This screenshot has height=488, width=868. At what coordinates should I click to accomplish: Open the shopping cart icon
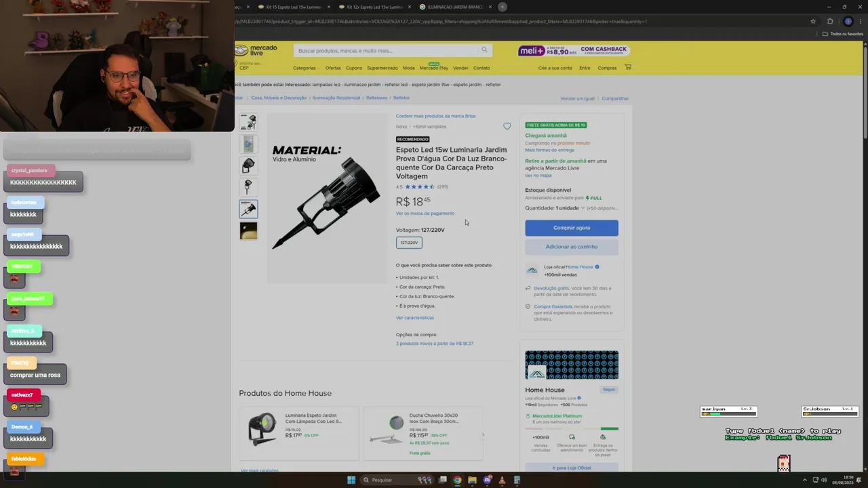627,67
